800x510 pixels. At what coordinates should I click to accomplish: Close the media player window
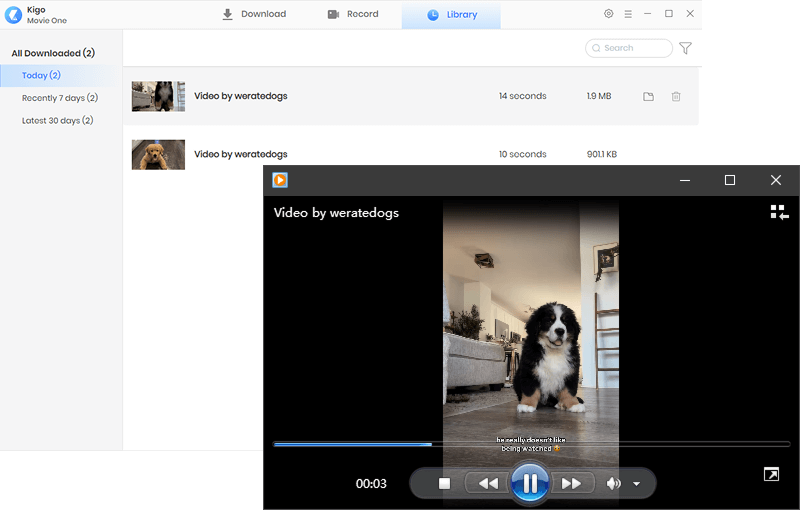776,180
